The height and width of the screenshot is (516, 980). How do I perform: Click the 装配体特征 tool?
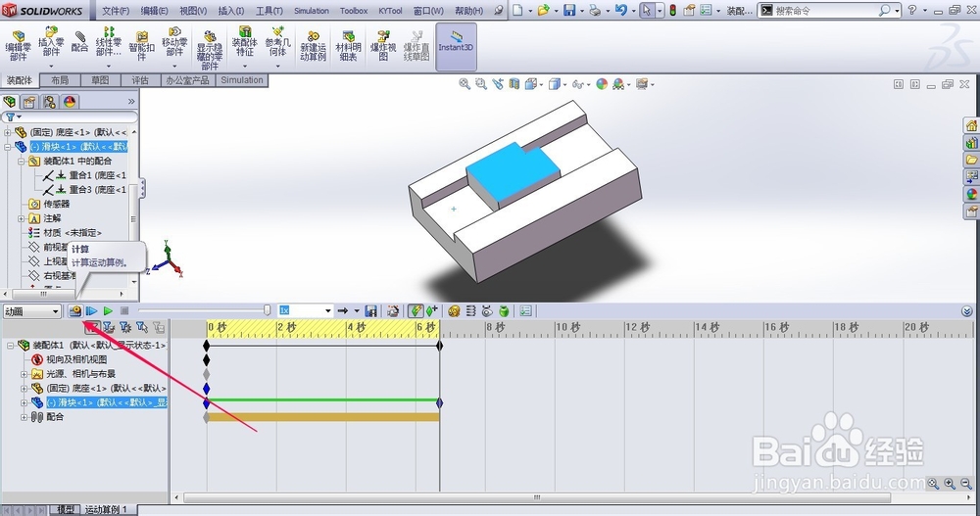(x=244, y=46)
